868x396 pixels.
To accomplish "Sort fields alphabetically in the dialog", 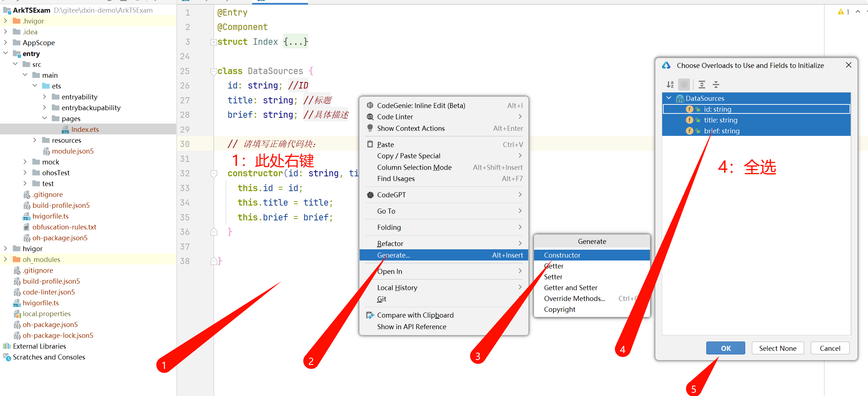I will tap(670, 85).
